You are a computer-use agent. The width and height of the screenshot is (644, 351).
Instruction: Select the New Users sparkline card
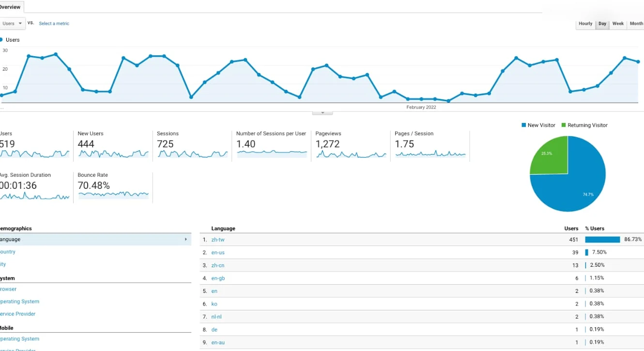point(113,145)
